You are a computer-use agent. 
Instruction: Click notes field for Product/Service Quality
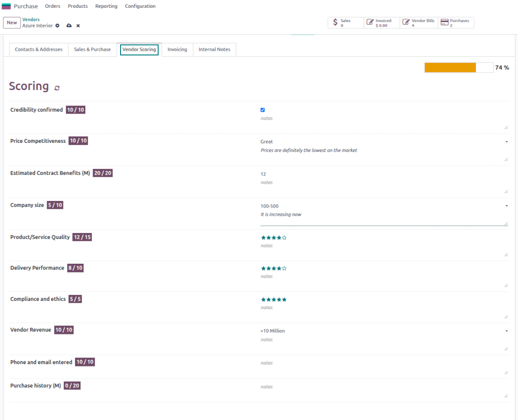384,250
